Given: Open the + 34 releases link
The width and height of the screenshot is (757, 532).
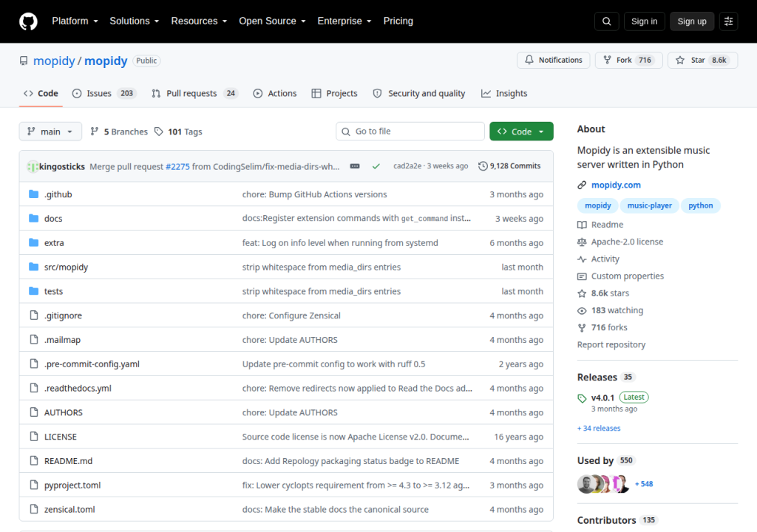Looking at the screenshot, I should [x=599, y=429].
